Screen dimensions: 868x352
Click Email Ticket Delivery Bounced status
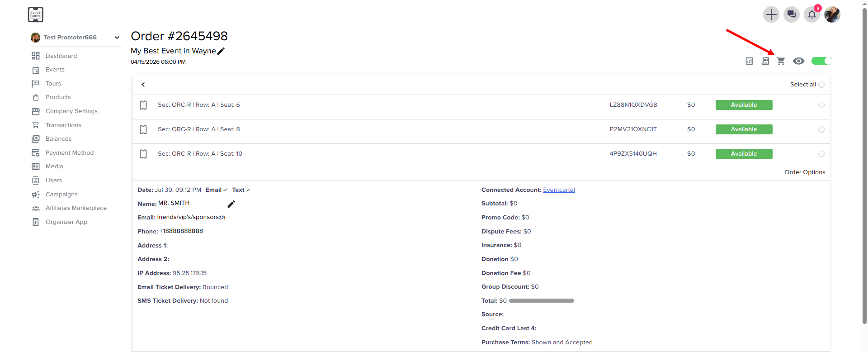(x=215, y=287)
